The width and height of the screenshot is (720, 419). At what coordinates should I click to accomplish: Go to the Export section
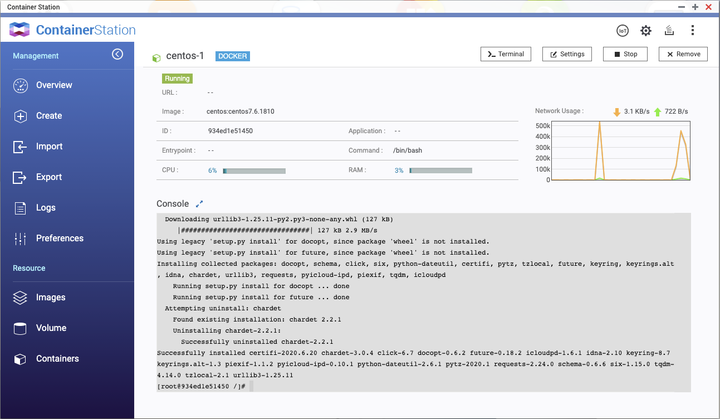[x=49, y=177]
